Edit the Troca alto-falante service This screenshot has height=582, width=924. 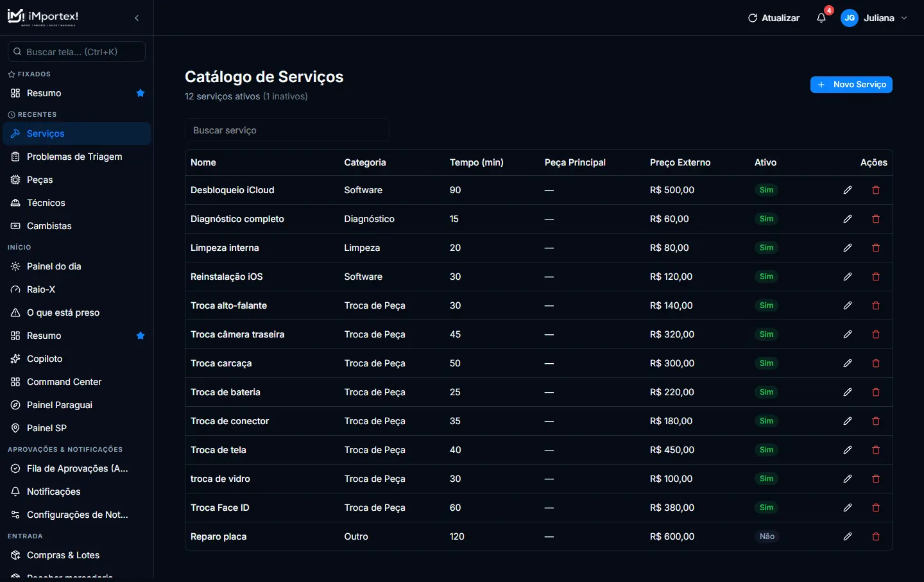click(848, 305)
